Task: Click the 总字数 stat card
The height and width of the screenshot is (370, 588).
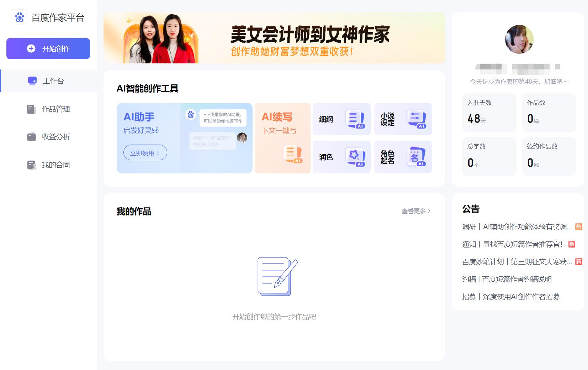Action: tap(489, 156)
